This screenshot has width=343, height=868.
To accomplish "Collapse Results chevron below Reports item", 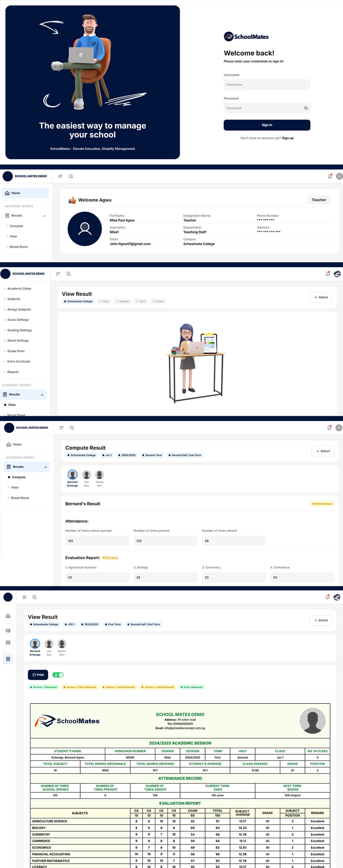I will (x=42, y=395).
